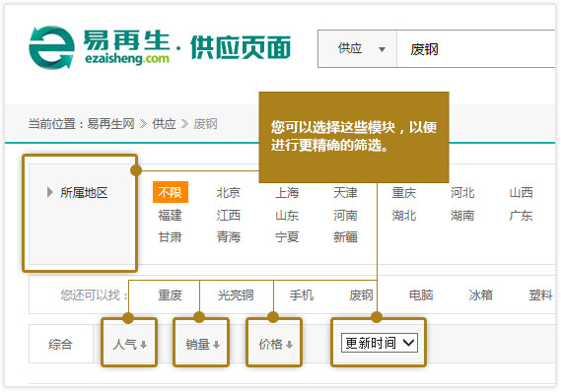
Task: Open 供应 in the breadcrumb
Action: [x=164, y=124]
